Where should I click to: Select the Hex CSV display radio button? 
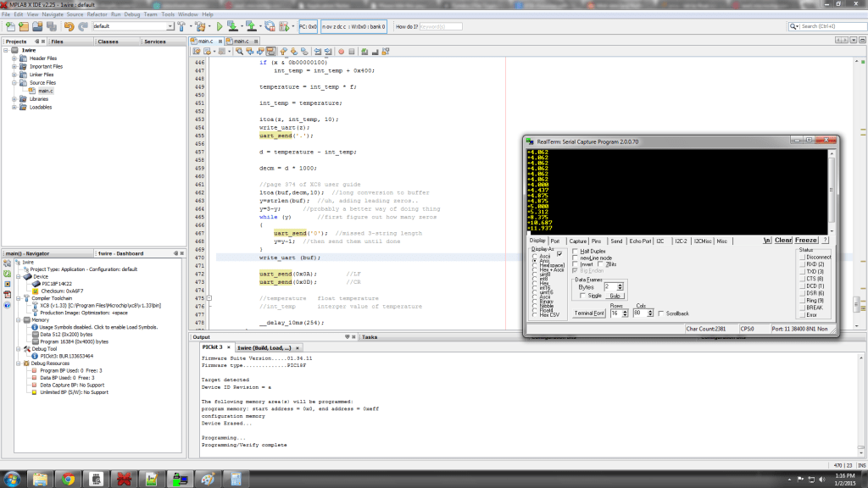click(535, 315)
